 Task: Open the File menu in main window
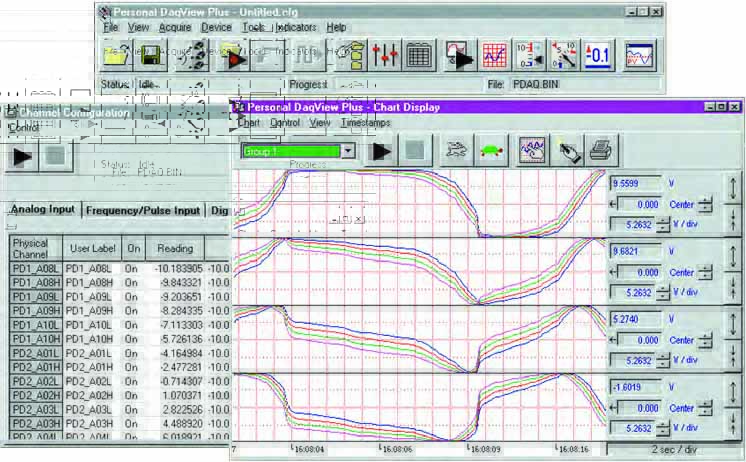click(110, 28)
